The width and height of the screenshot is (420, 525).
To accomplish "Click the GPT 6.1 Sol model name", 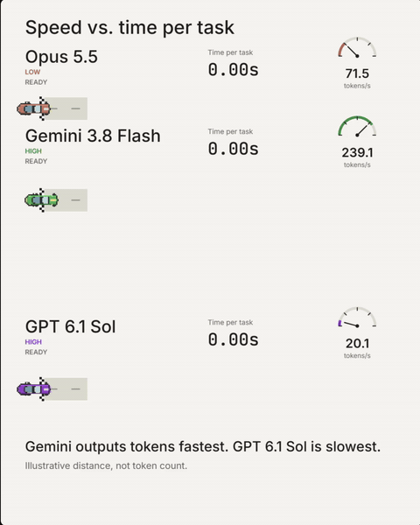I will 70,326.
